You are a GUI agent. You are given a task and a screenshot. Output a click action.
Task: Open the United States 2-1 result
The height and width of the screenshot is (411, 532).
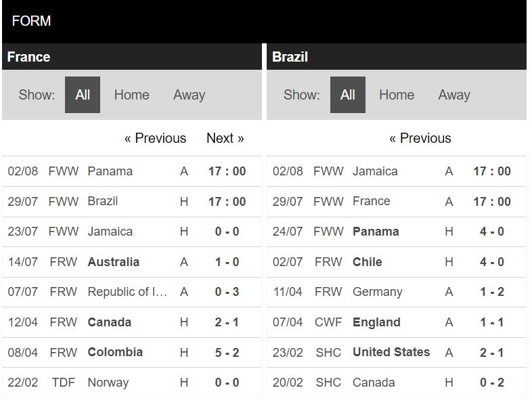click(x=397, y=352)
